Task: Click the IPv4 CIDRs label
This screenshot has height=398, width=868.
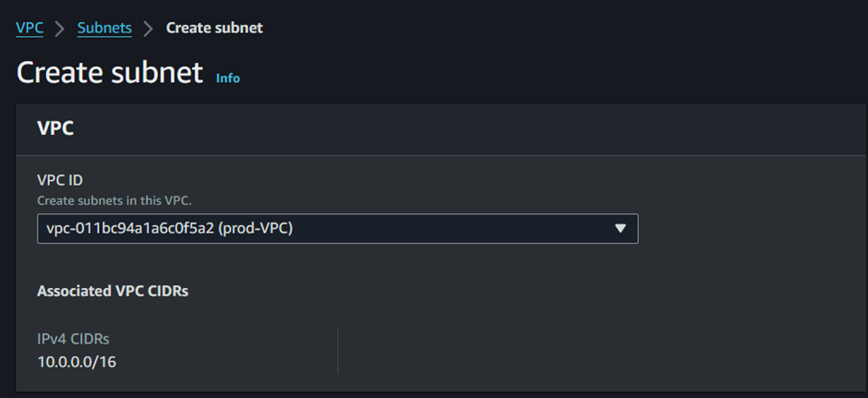Action: [73, 339]
